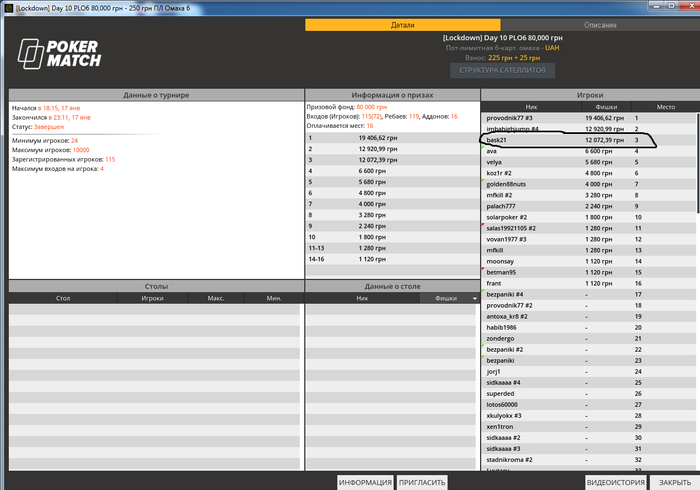Click Призовой фонд value 80 000 грн
The image size is (700, 490).
(372, 107)
